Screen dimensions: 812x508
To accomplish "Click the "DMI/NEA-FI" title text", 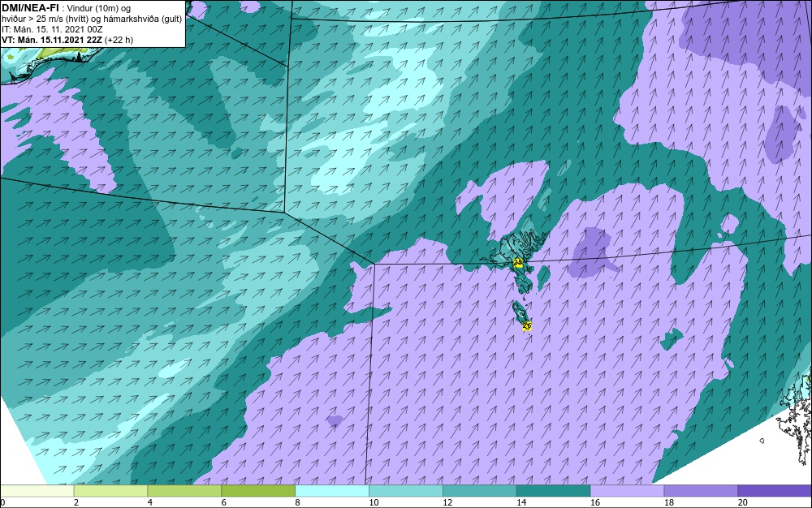I will [30, 7].
